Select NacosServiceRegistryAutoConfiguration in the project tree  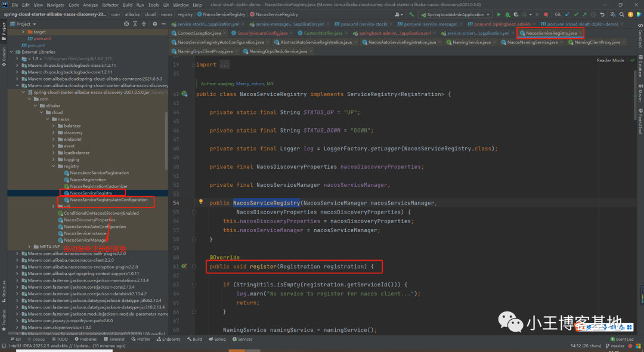click(x=109, y=200)
